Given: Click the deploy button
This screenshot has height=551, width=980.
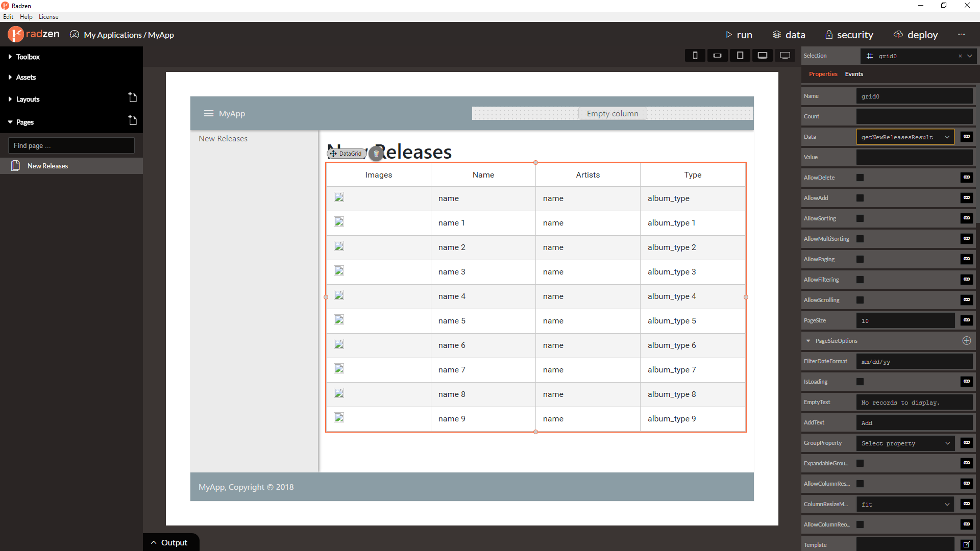Looking at the screenshot, I should [916, 35].
